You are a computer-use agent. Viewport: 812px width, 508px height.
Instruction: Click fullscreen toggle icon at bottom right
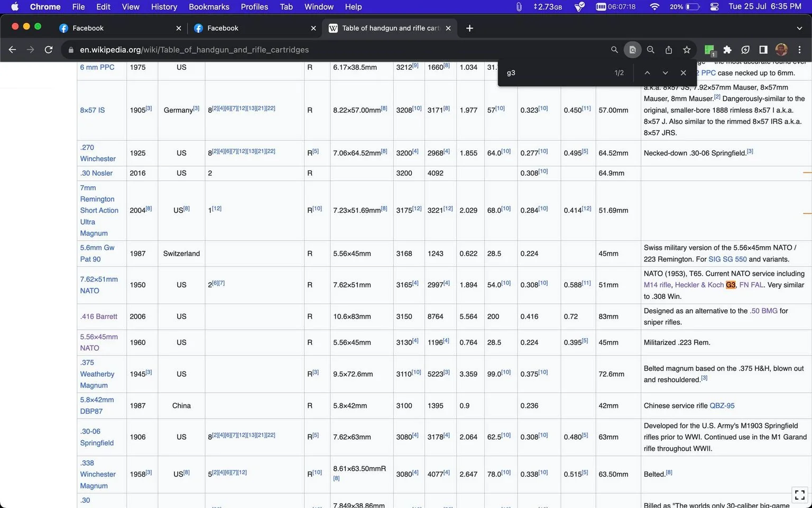click(800, 495)
